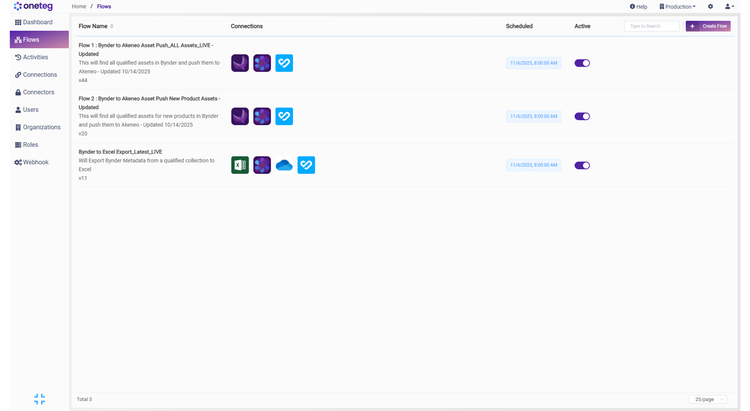Toggle Active switch for Flow 1

pos(582,63)
